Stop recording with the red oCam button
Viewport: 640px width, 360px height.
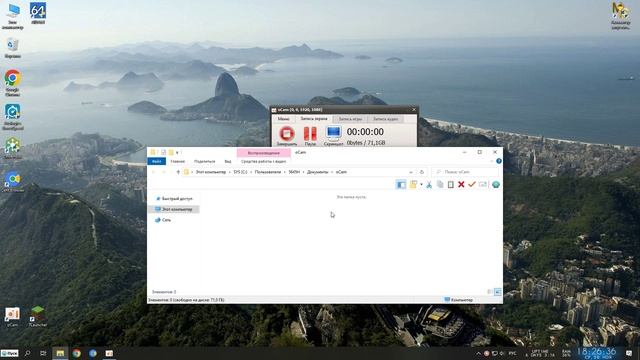(287, 134)
